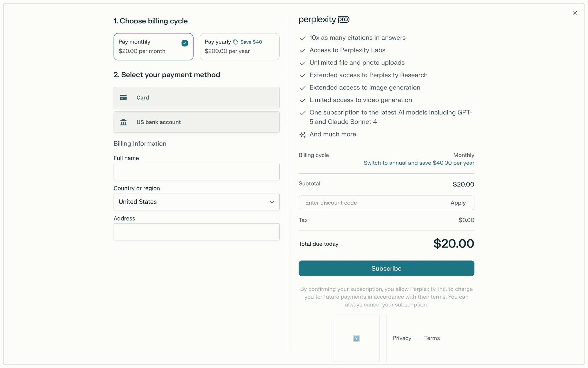Choose US bank account payment method
The width and height of the screenshot is (588, 368).
196,122
